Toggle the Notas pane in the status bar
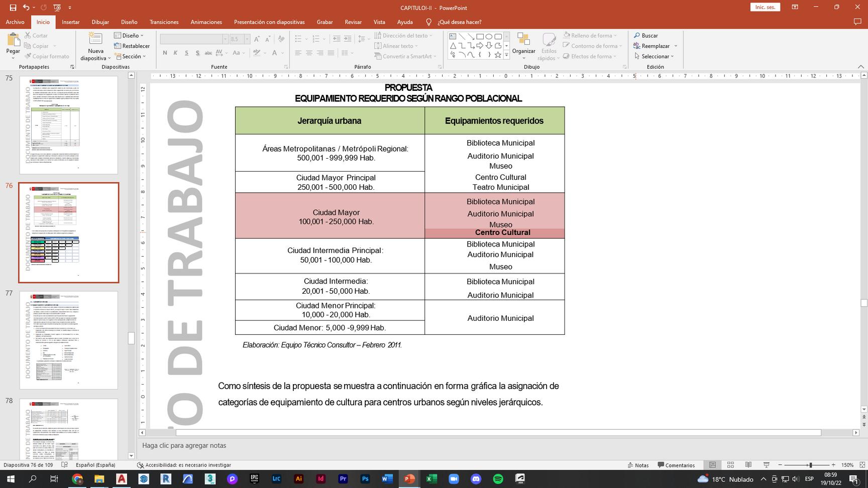Screen dimensions: 868x488 (638, 465)
